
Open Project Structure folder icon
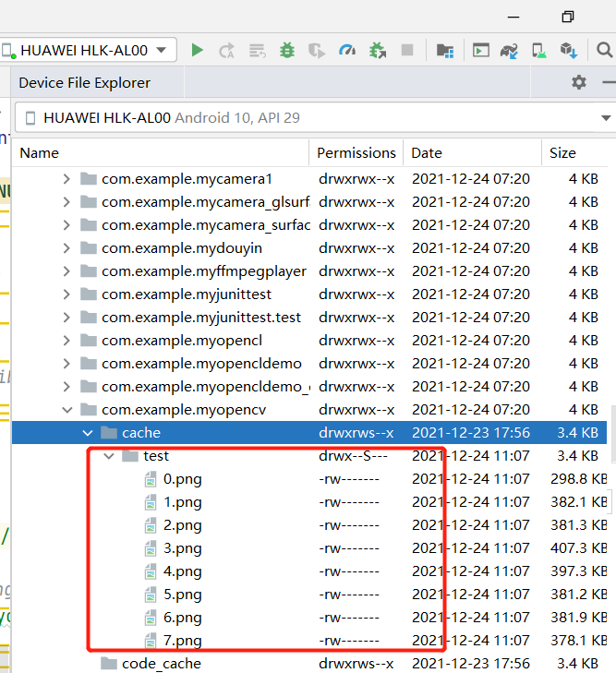[445, 51]
